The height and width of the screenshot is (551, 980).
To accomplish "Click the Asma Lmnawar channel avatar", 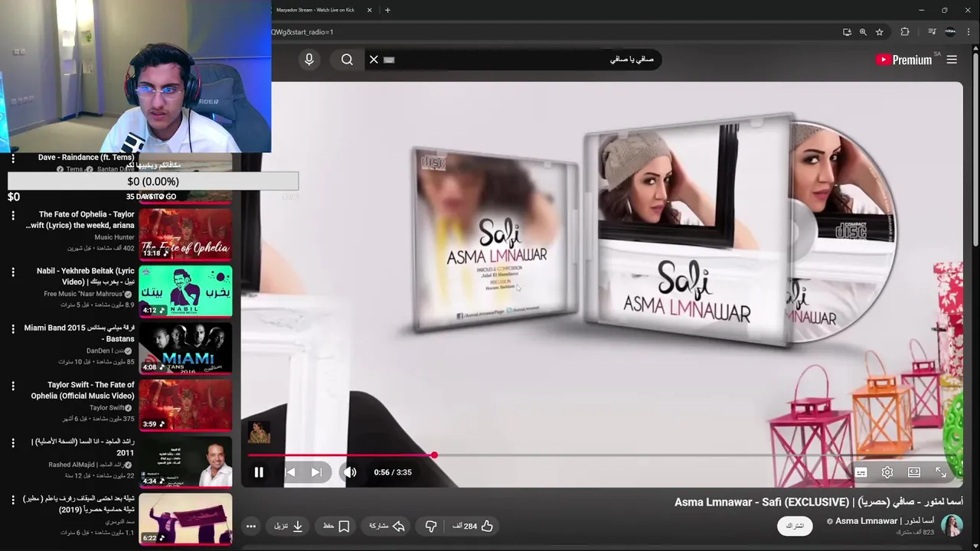I will 952,526.
